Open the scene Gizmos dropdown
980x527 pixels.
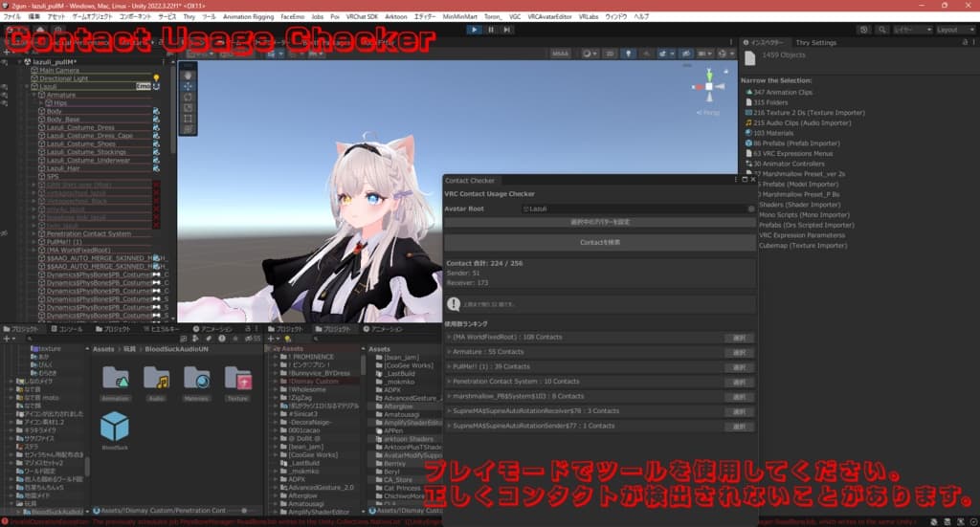point(724,54)
